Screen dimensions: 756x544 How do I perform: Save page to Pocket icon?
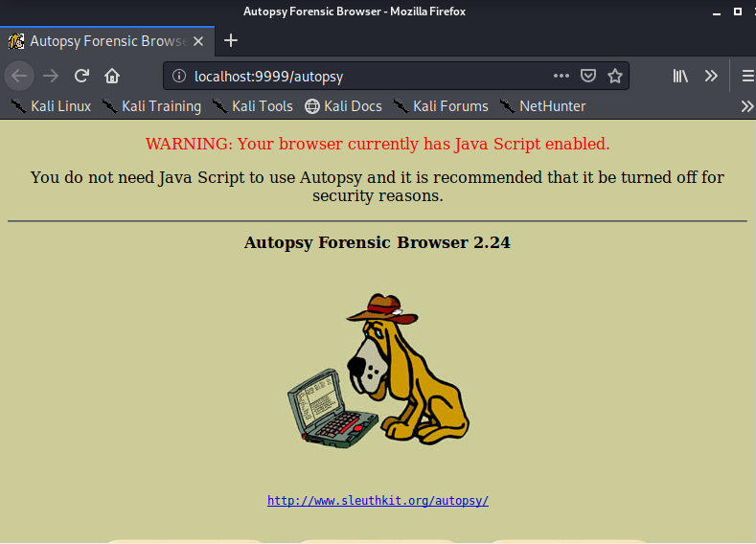588,76
